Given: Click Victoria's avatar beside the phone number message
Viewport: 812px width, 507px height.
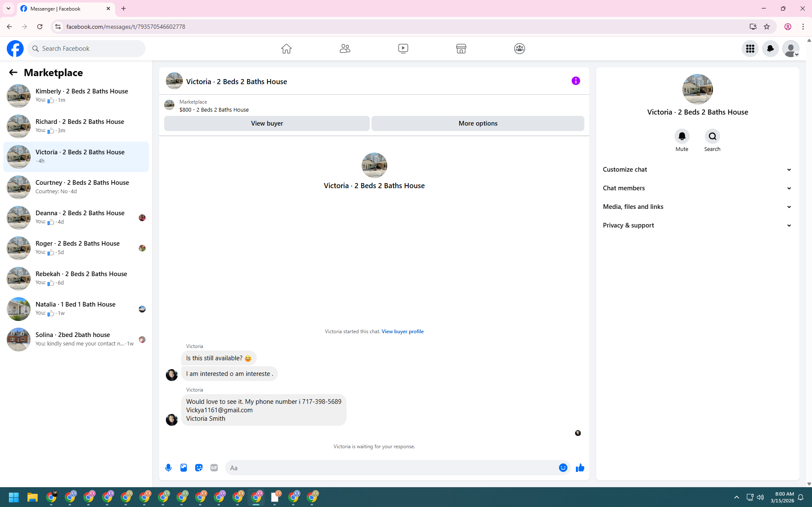Looking at the screenshot, I should click(x=172, y=419).
